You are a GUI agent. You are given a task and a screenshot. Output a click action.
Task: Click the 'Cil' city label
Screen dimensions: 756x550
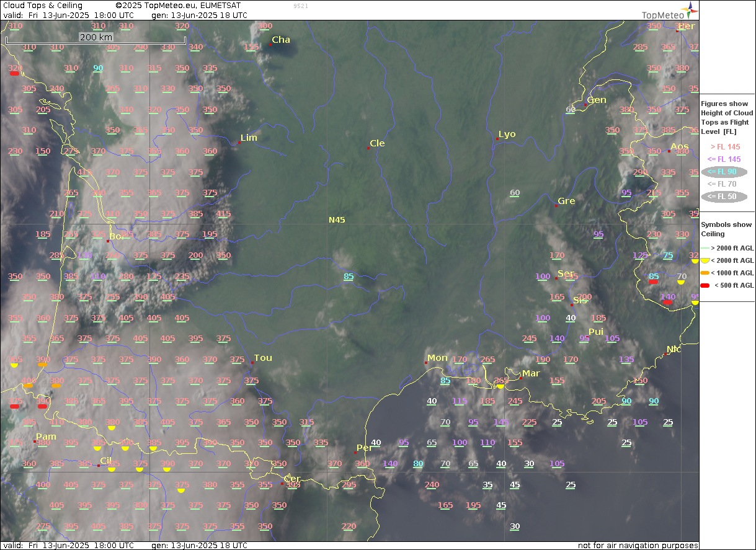tap(105, 461)
